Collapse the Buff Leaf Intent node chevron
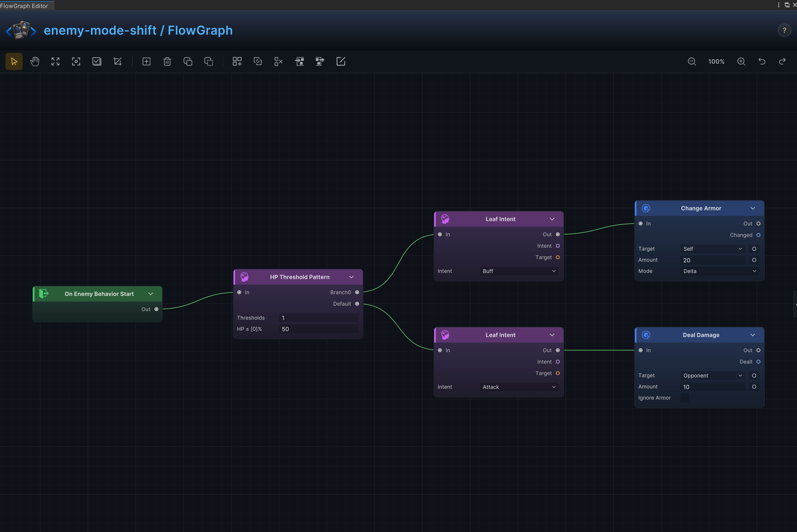This screenshot has width=797, height=532. [x=552, y=219]
